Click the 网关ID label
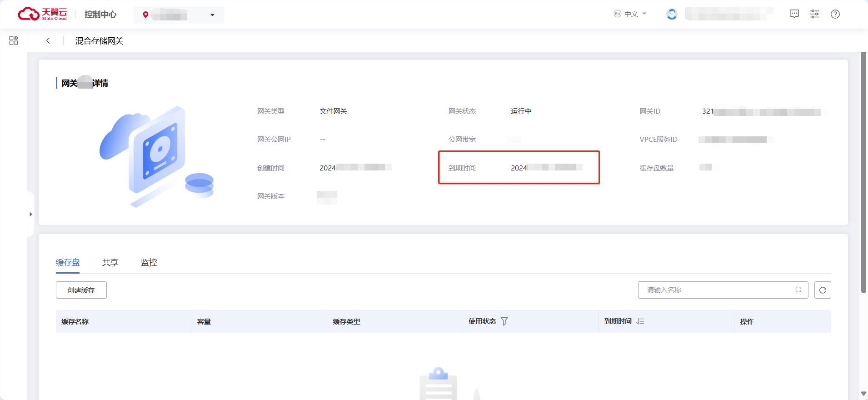 point(650,111)
